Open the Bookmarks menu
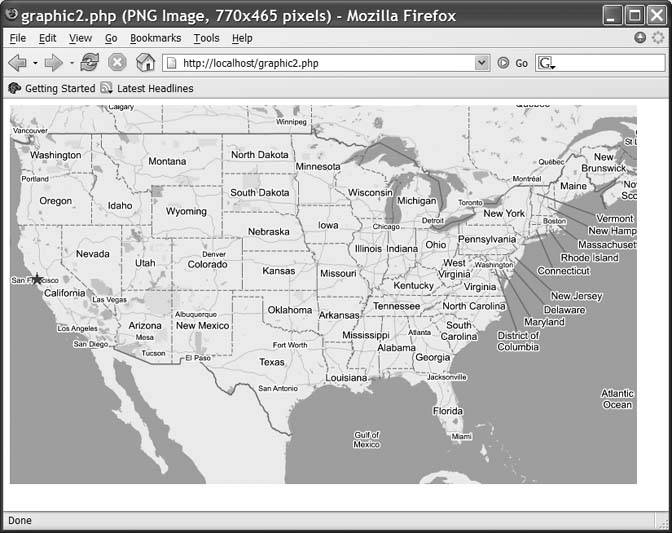Image resolution: width=672 pixels, height=533 pixels. click(x=155, y=38)
